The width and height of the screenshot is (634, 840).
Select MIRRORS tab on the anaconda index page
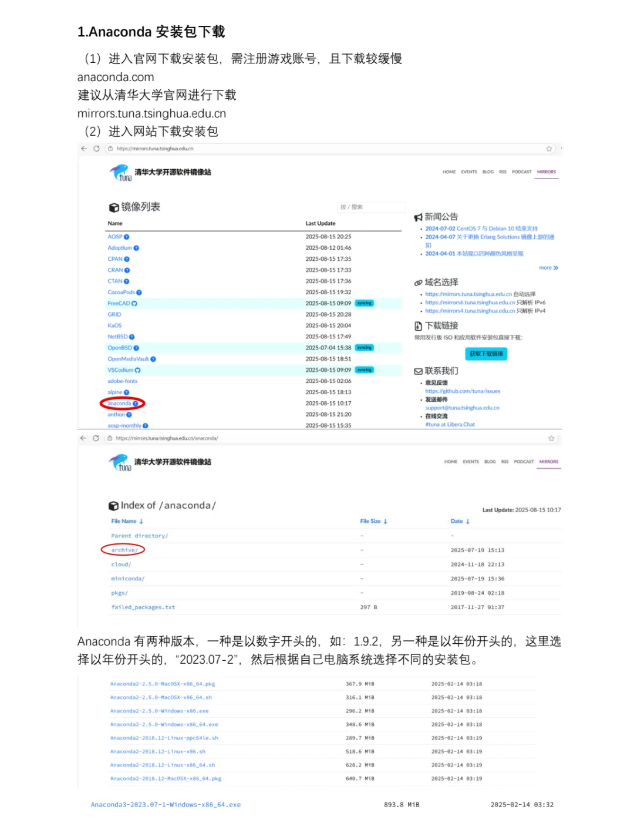[549, 462]
